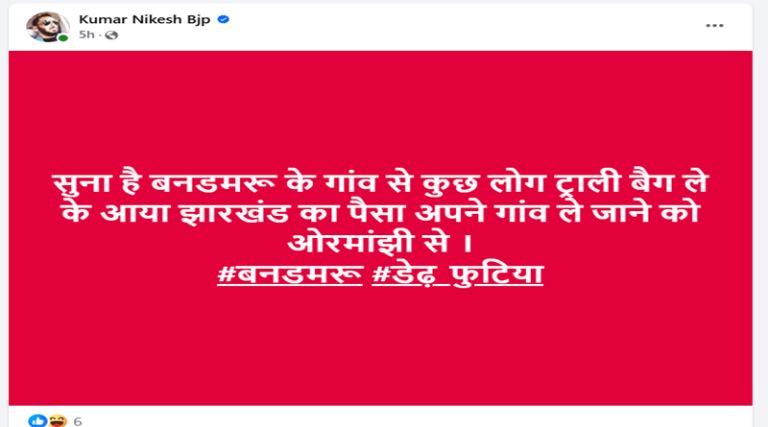768x427 pixels.
Task: Click the blue verified badge
Action: tap(223, 19)
